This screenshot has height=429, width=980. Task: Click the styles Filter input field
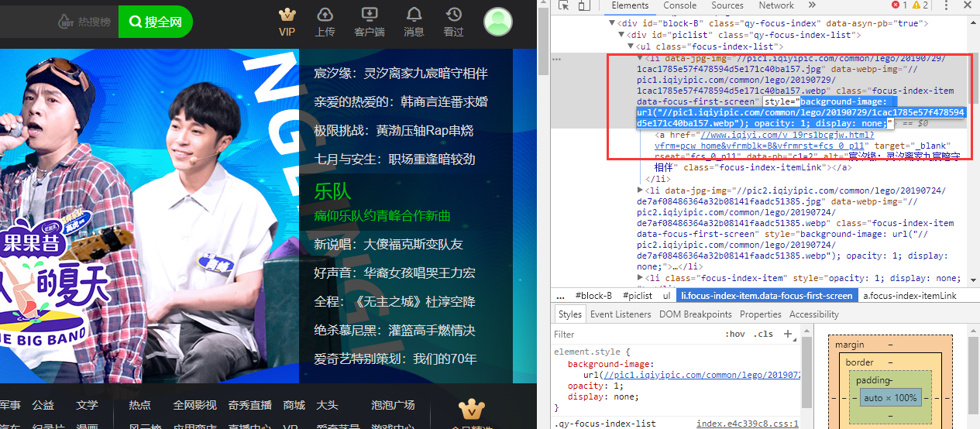(x=635, y=335)
